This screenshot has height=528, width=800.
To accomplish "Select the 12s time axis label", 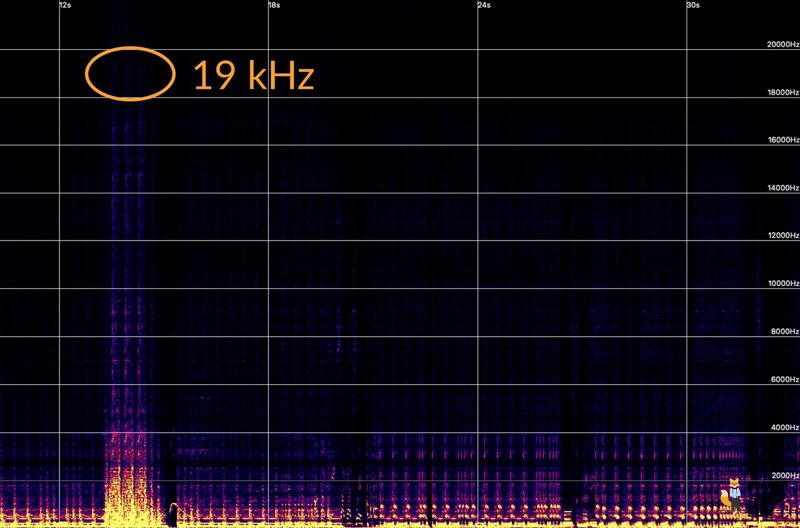I will (x=66, y=5).
